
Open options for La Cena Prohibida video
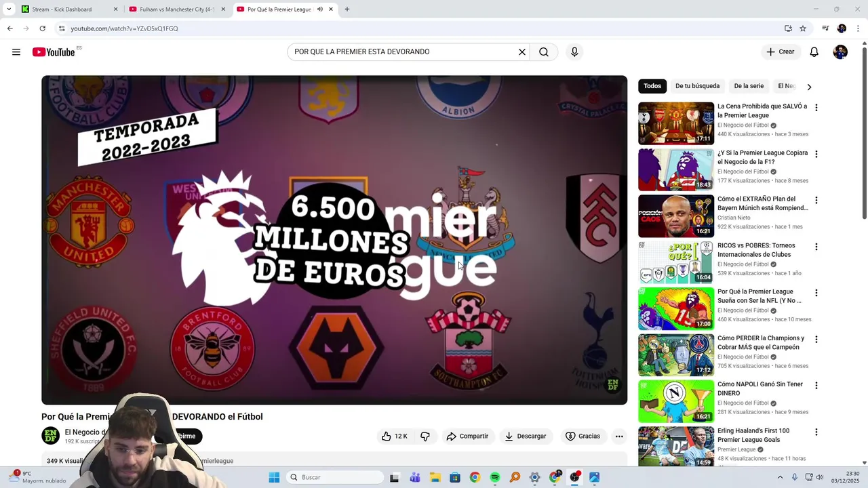[x=816, y=108]
